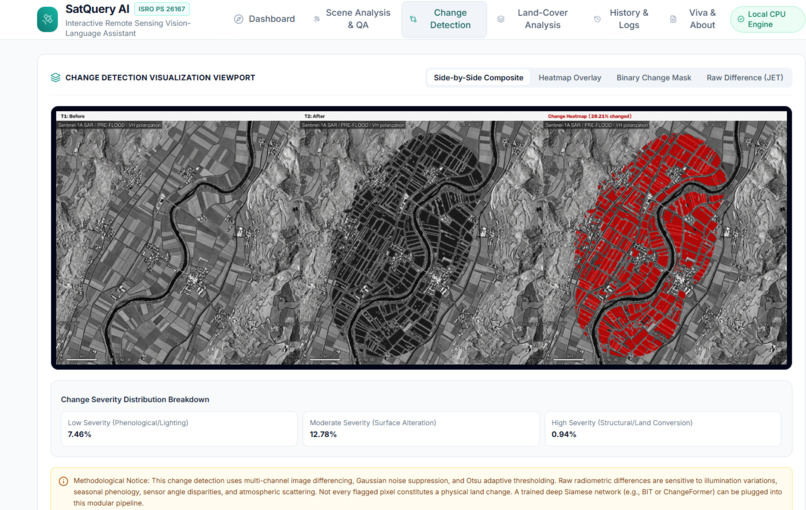Click the History & Logs clock icon
Image resolution: width=806 pixels, height=510 pixels.
coord(597,19)
